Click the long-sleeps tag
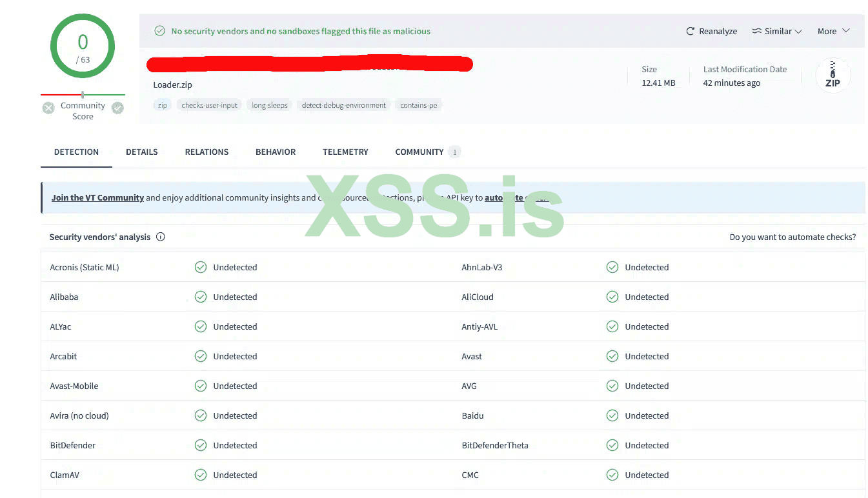Viewport: 868px width, 498px height. click(x=270, y=105)
